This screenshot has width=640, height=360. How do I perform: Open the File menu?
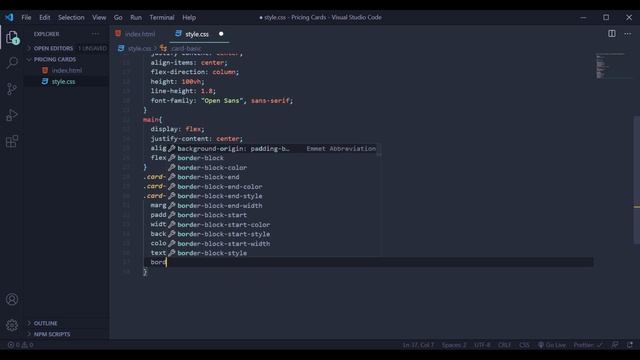[x=26, y=17]
